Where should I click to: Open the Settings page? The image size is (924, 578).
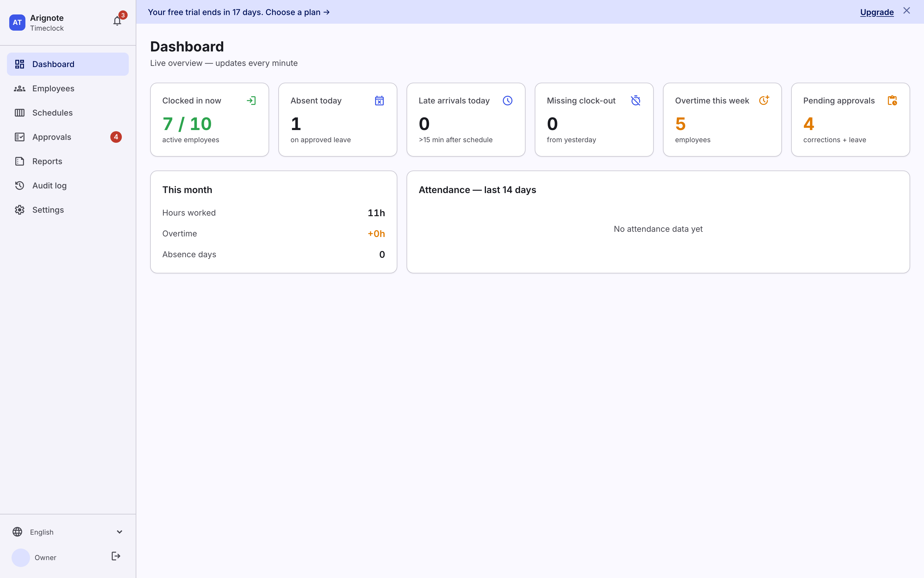[x=68, y=210]
